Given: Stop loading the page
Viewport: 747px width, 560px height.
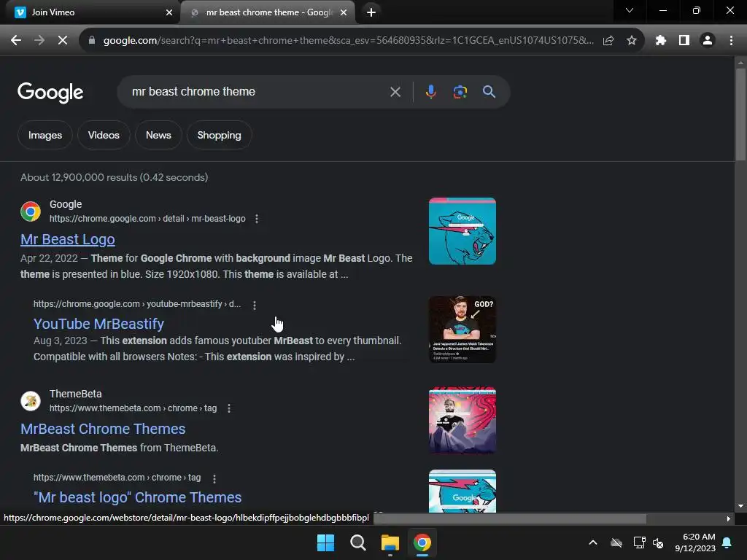Looking at the screenshot, I should [x=63, y=41].
